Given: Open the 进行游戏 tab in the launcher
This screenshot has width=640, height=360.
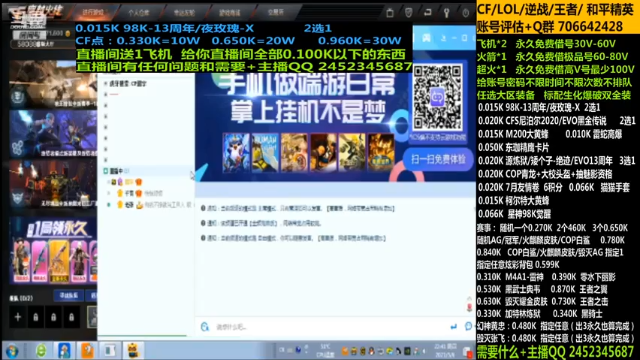Looking at the screenshot, I should tap(93, 12).
